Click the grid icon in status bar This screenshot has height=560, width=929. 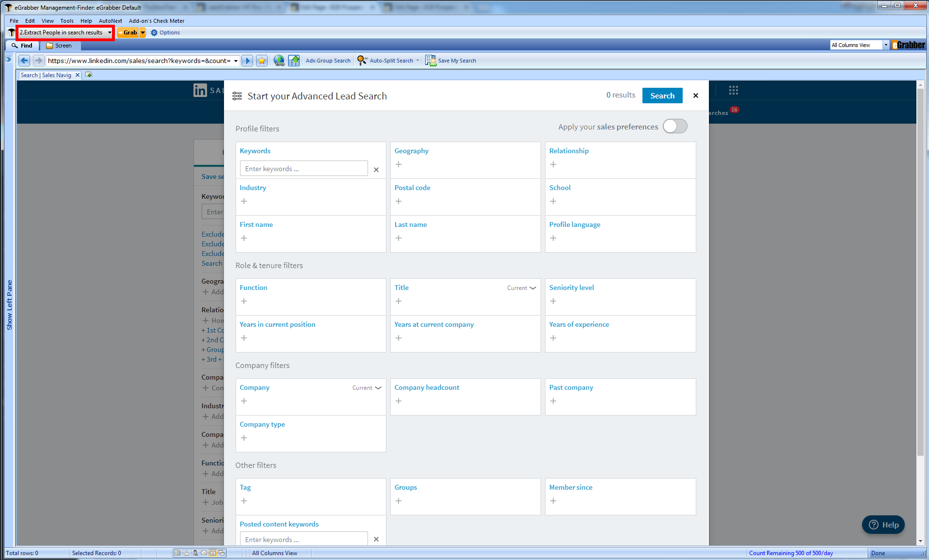(x=177, y=553)
